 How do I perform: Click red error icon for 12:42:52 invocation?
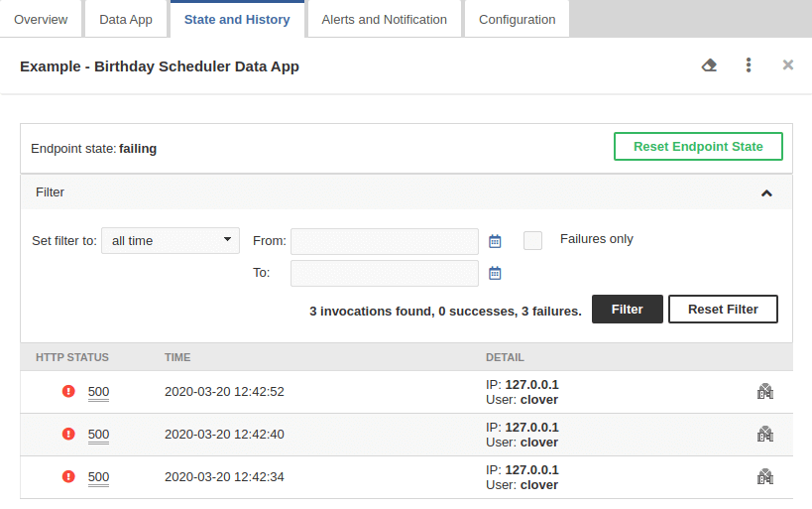coord(68,392)
